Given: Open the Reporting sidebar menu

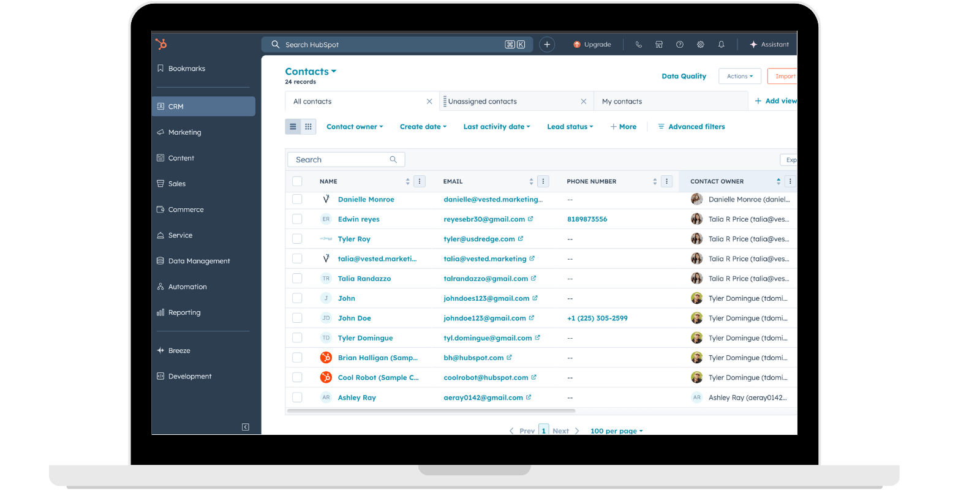Looking at the screenshot, I should click(203, 312).
